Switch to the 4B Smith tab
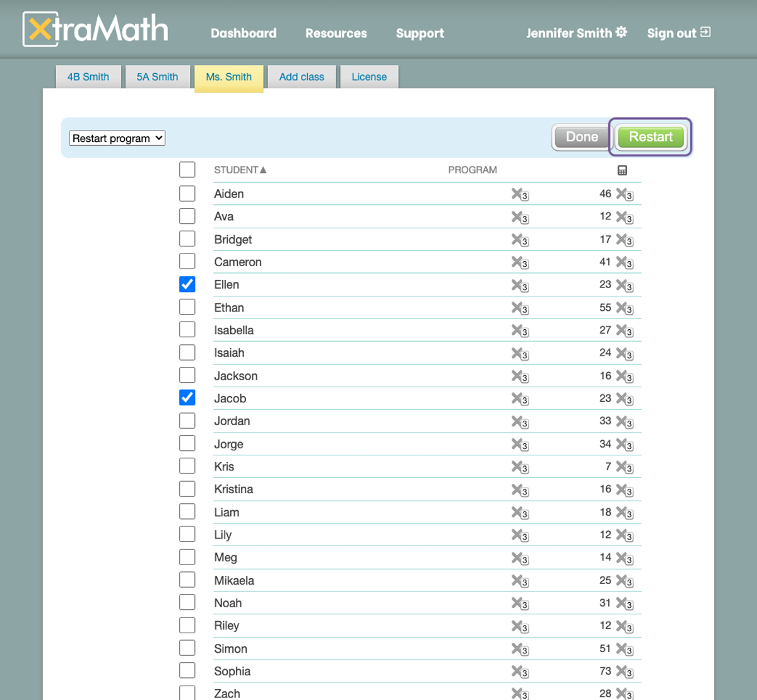Viewport: 757px width, 700px height. click(x=88, y=76)
